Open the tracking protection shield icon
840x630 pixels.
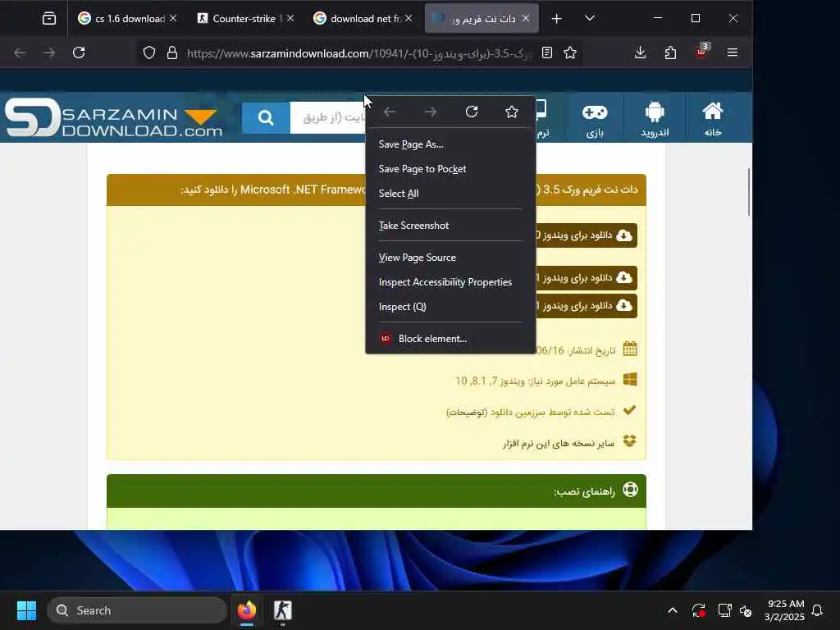click(149, 52)
